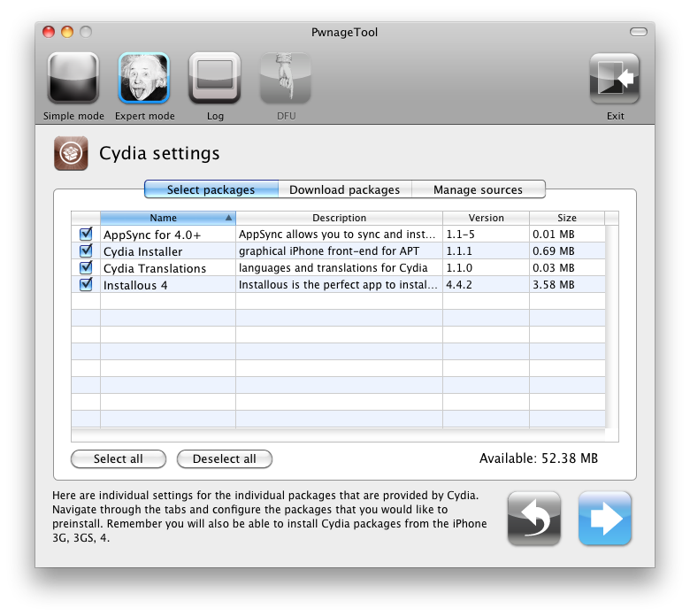
Task: Click version cell '1.1.0'
Action: [x=459, y=267]
